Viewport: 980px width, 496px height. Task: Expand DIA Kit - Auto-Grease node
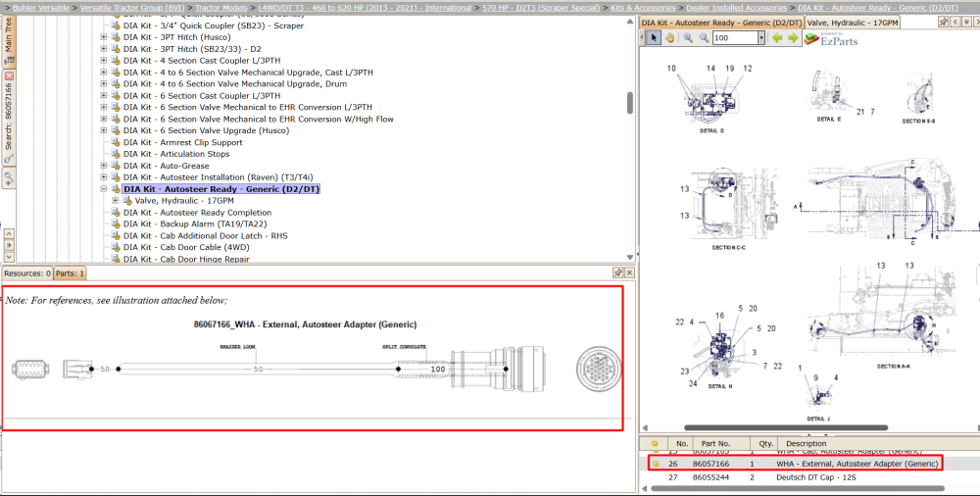[104, 166]
